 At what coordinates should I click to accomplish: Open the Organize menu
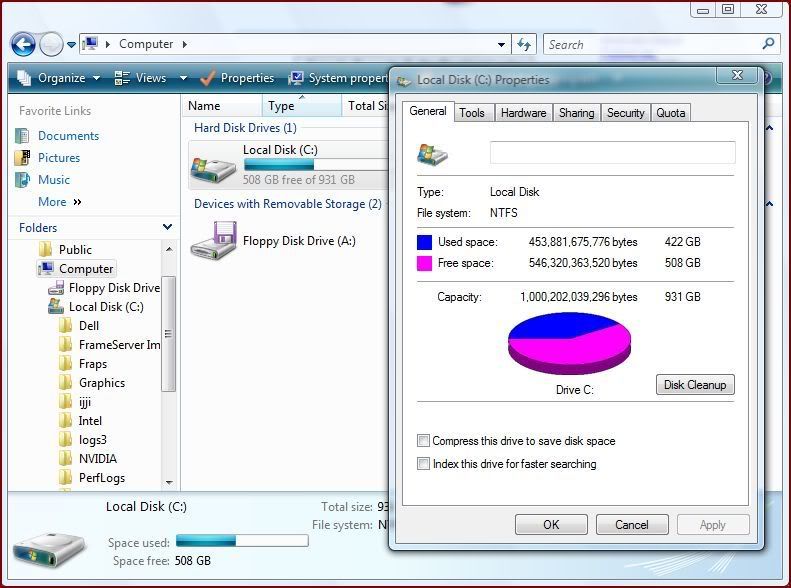[59, 78]
